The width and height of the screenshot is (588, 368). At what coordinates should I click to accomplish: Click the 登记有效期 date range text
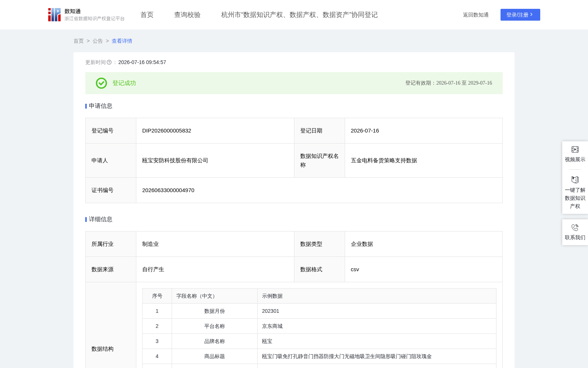(x=449, y=83)
